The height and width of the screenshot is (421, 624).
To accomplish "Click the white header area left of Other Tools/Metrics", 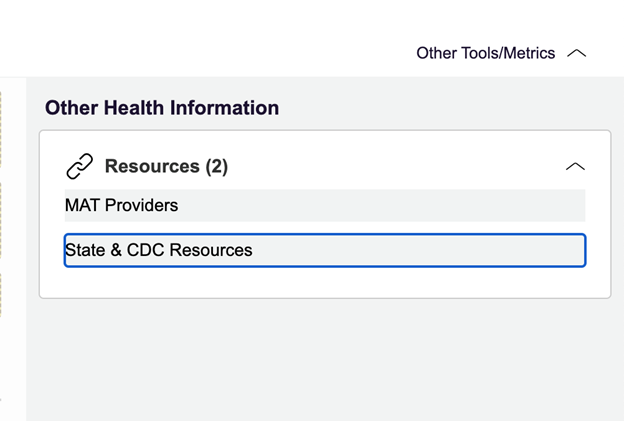I will pos(199,40).
